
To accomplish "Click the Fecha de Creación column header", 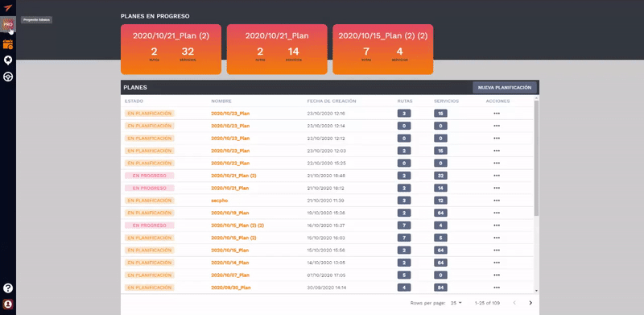I will 332,102.
